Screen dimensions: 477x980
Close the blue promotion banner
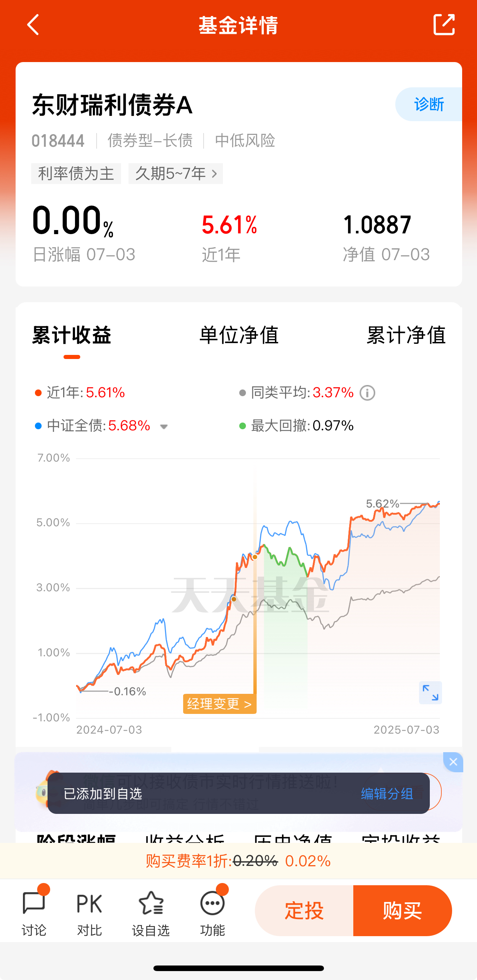tap(453, 762)
